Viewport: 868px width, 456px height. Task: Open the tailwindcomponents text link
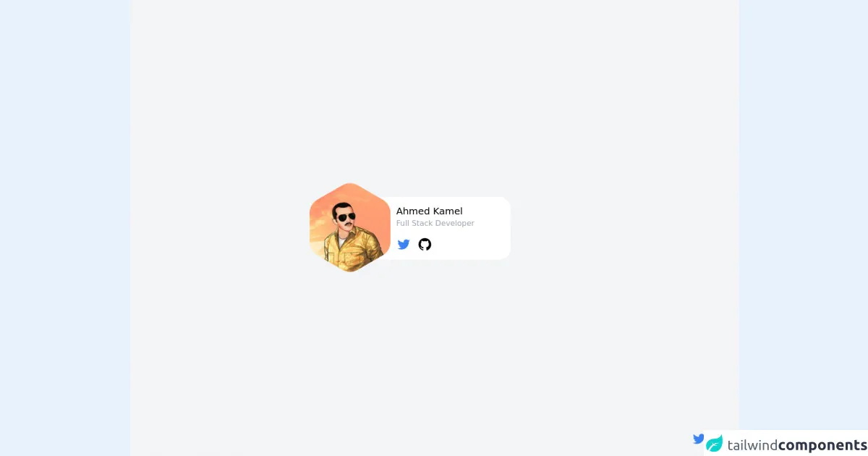796,445
